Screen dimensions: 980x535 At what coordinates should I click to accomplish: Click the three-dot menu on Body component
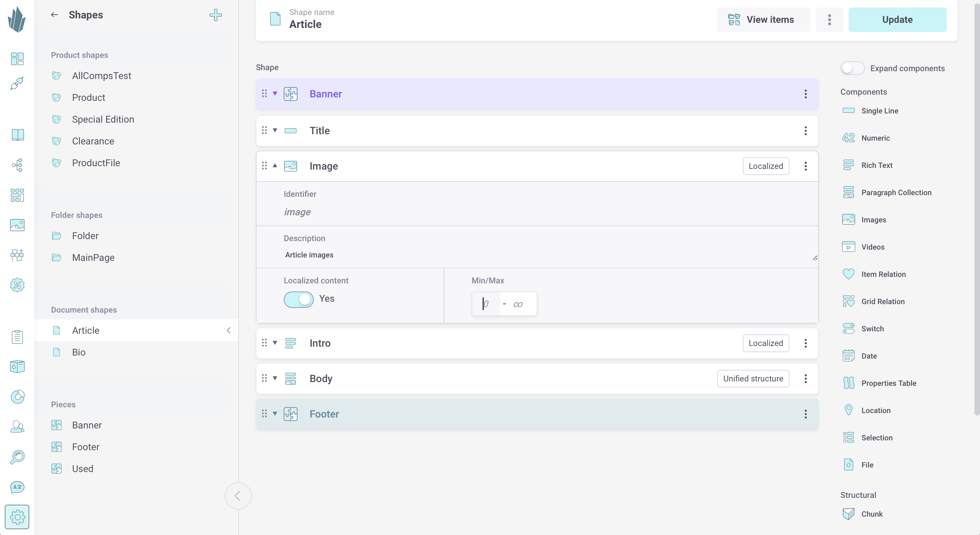[805, 378]
